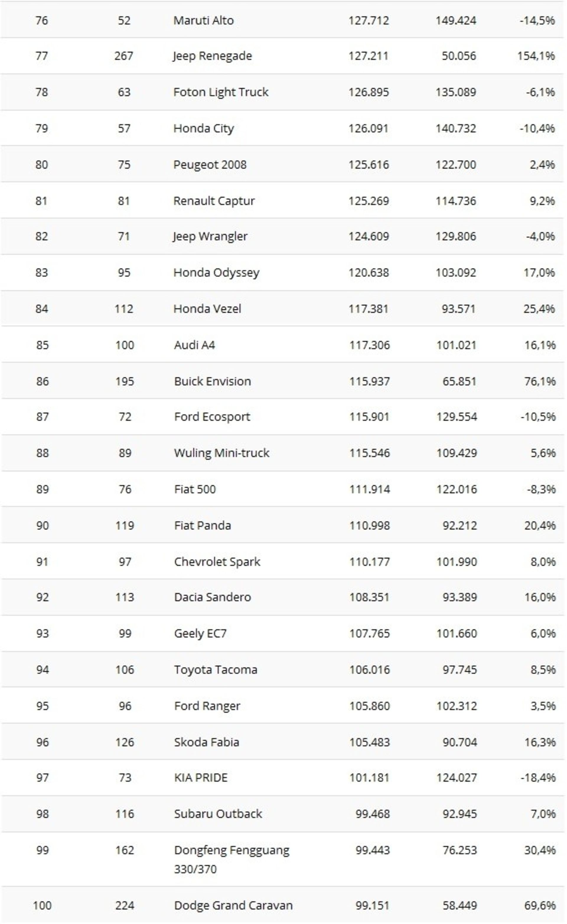Select the Audi A4 model name
Viewport: 567px width, 924px height.
coord(194,345)
